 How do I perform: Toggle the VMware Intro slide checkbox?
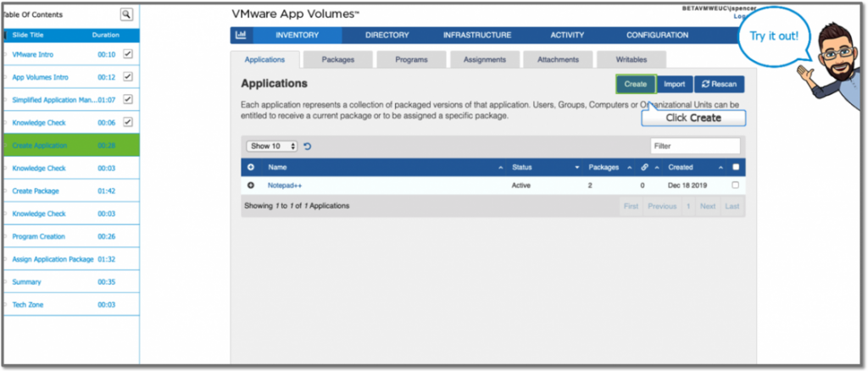tap(128, 53)
